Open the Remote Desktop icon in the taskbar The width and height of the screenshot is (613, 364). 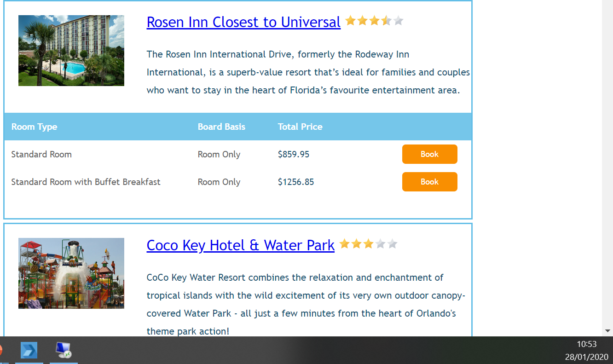63,351
